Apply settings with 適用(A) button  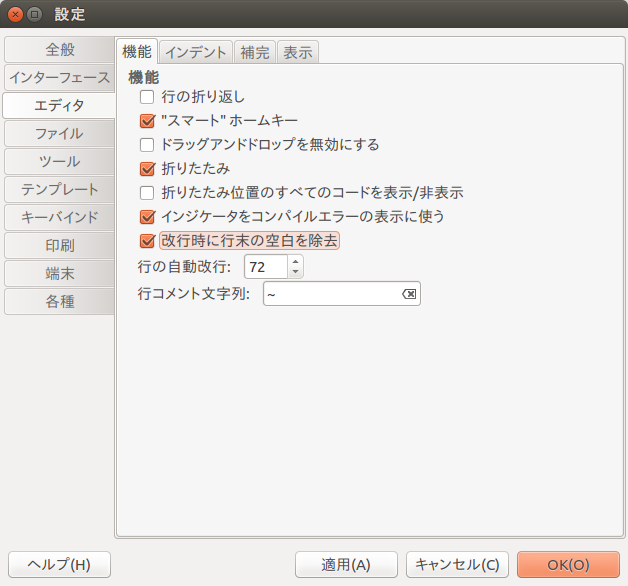pyautogui.click(x=346, y=564)
